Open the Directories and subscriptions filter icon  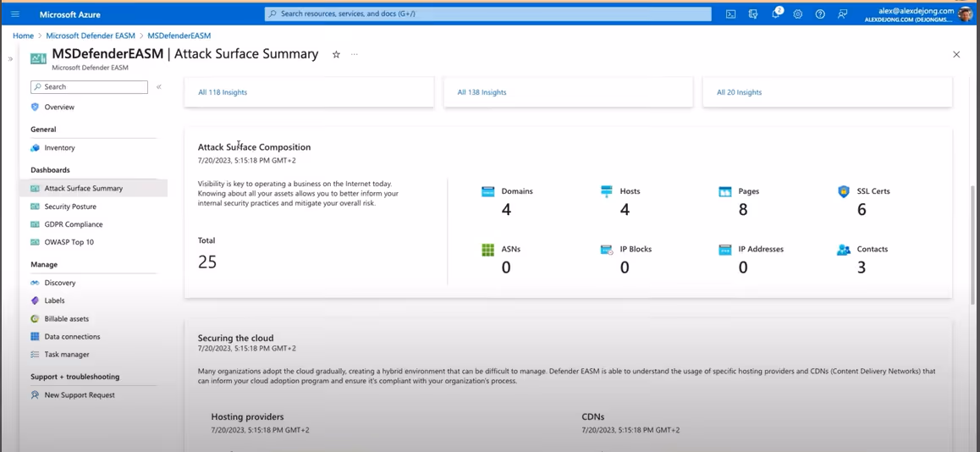click(x=753, y=14)
